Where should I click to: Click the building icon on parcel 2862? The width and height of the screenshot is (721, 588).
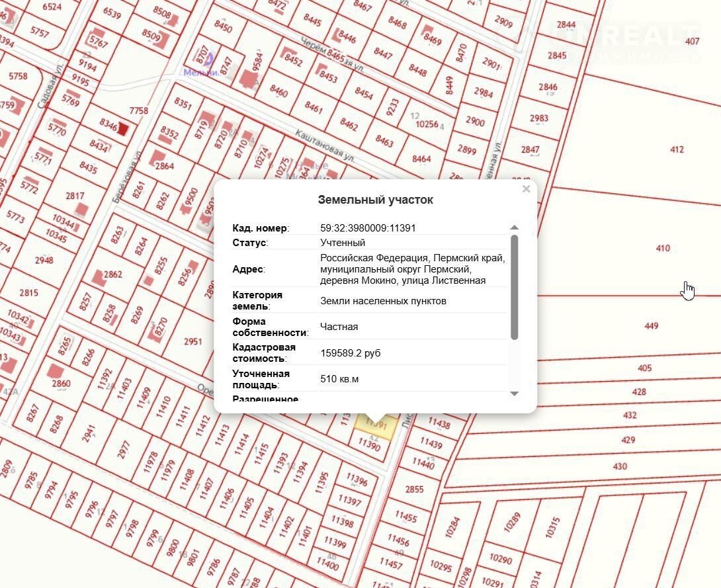98,276
